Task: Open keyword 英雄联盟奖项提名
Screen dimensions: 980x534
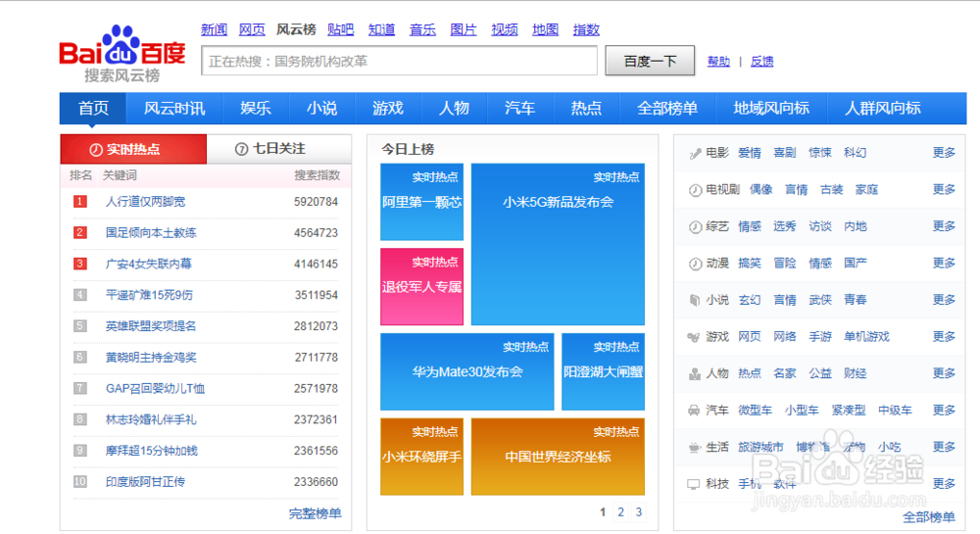Action: pos(151,326)
